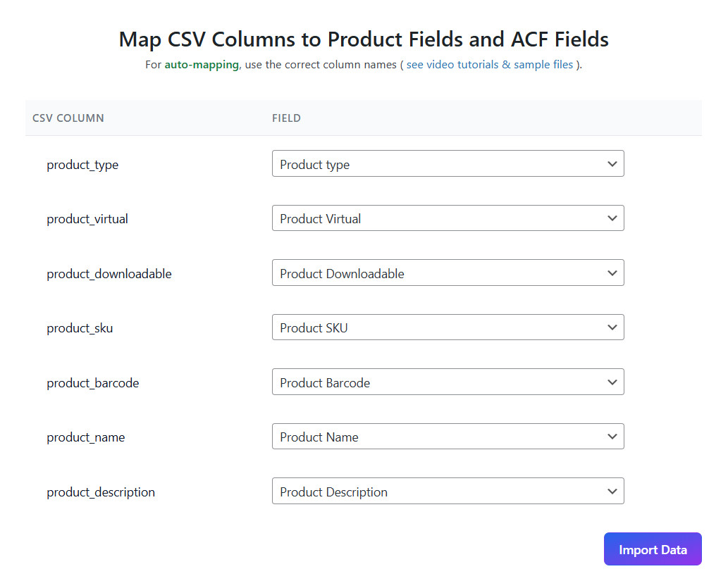Open the Product Virtual field dropdown
728x588 pixels.
(448, 218)
